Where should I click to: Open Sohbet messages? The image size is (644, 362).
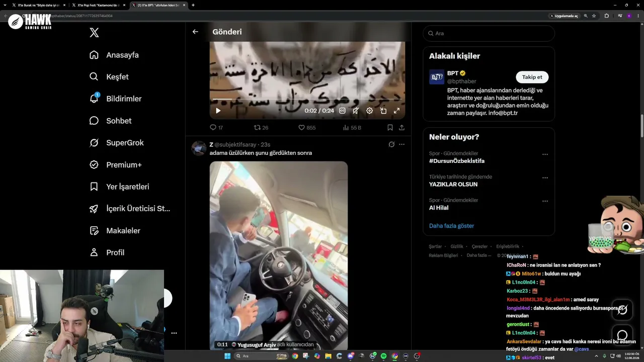pyautogui.click(x=110, y=121)
